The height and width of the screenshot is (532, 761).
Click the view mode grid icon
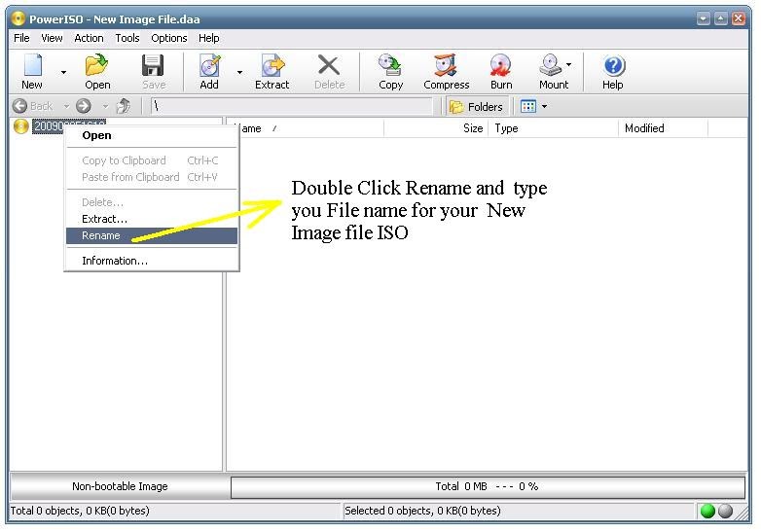tap(528, 106)
